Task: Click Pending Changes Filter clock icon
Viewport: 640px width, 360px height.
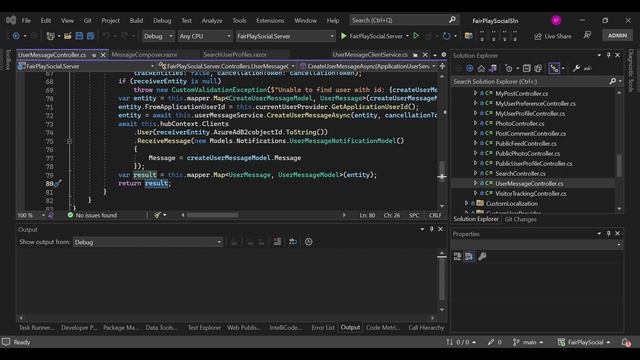Action: [509, 69]
